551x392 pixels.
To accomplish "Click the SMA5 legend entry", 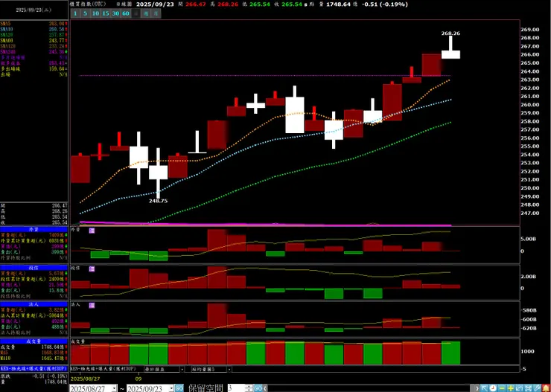I will click(x=34, y=23).
